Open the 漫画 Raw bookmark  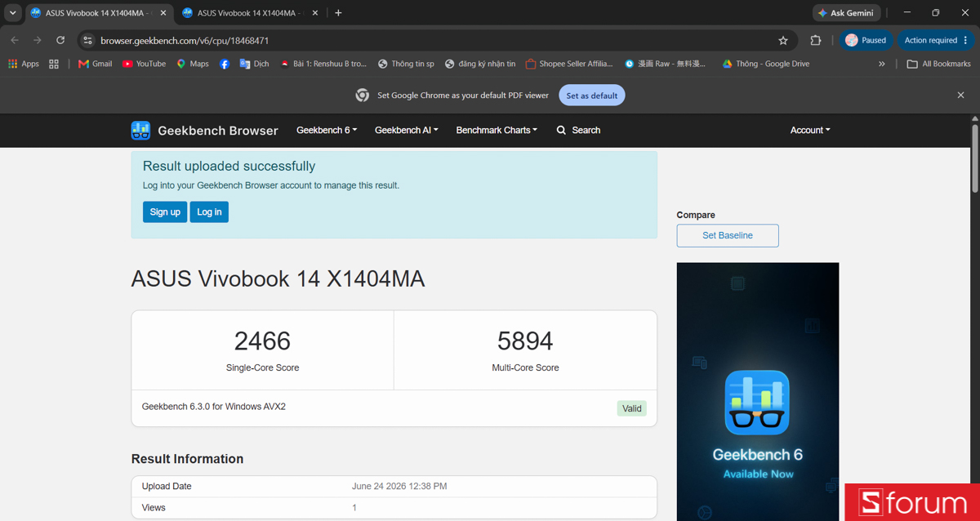pyautogui.click(x=665, y=64)
